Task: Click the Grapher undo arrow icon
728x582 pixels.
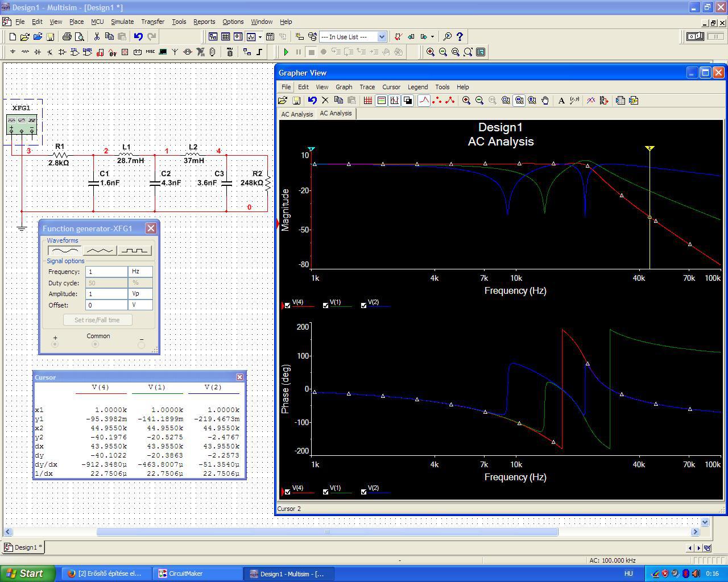Action: coord(312,101)
